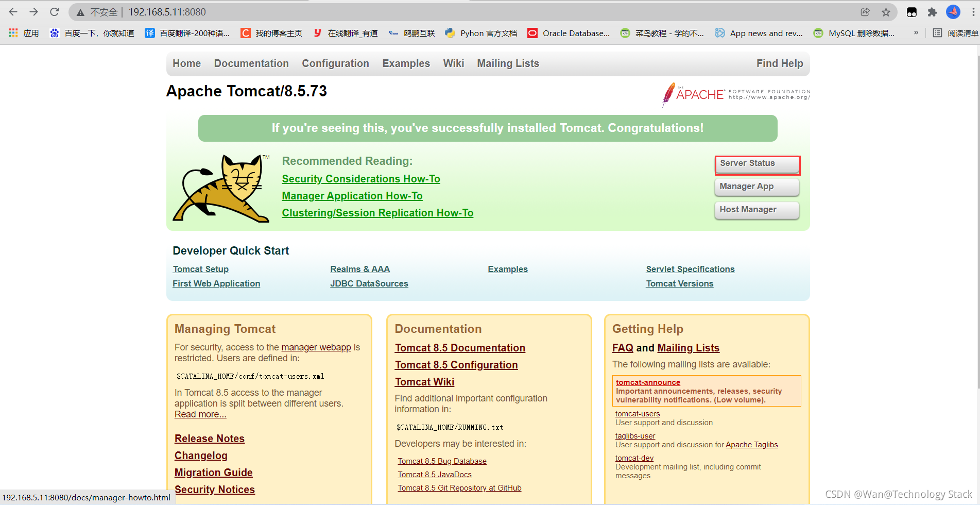Click the share page icon in the address bar
This screenshot has width=980, height=505.
(865, 12)
